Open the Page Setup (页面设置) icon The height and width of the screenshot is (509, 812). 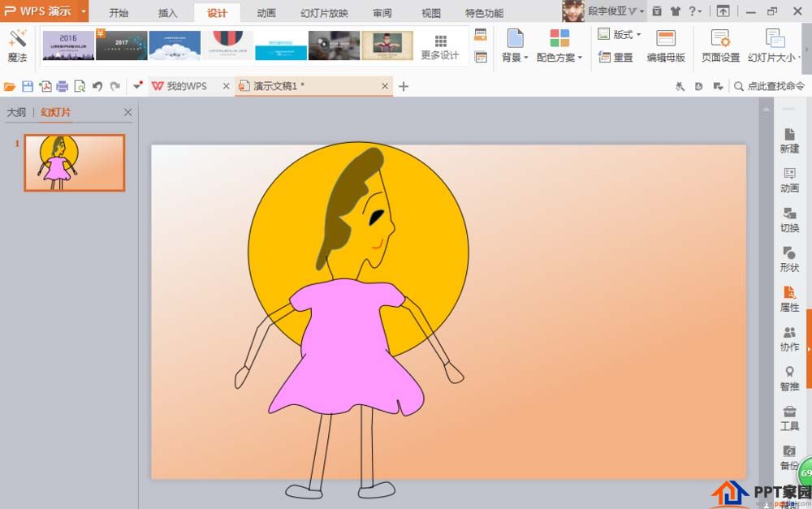(719, 45)
